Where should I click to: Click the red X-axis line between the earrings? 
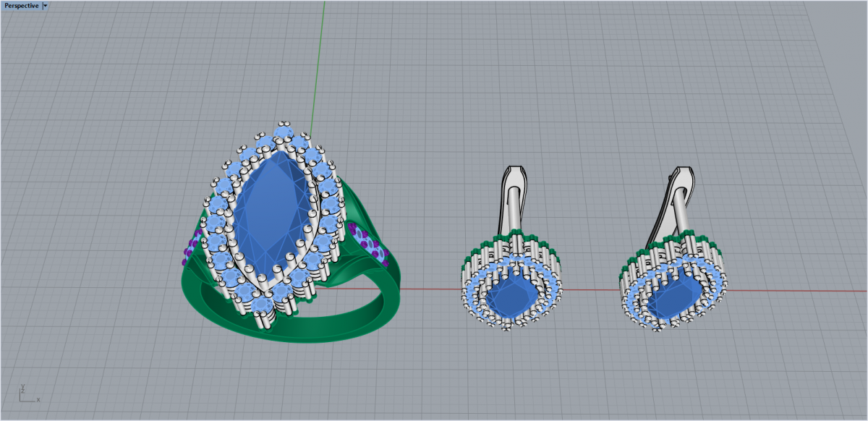coord(593,289)
